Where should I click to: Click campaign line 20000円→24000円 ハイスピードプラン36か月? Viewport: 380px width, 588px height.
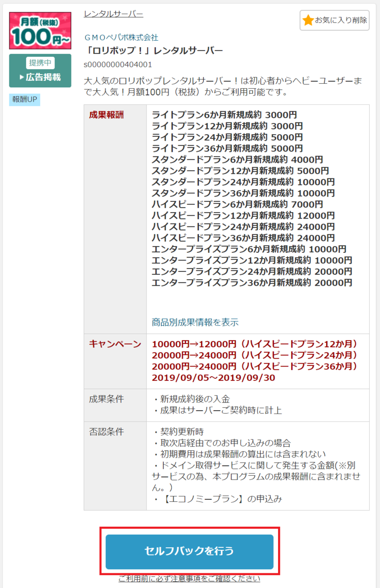pos(255,367)
